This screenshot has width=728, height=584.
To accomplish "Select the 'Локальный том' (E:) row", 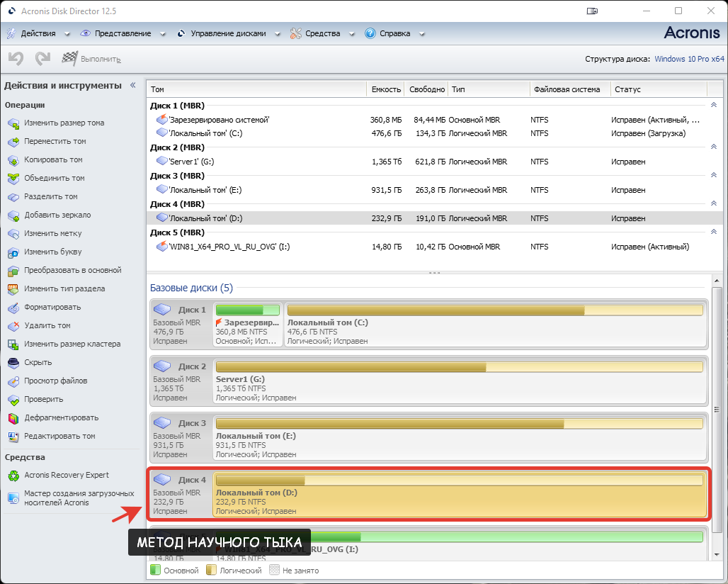I will [x=434, y=190].
